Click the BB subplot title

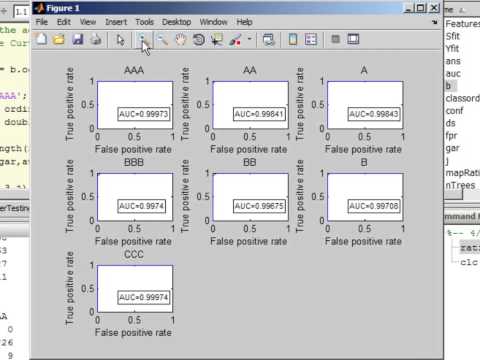[250, 162]
